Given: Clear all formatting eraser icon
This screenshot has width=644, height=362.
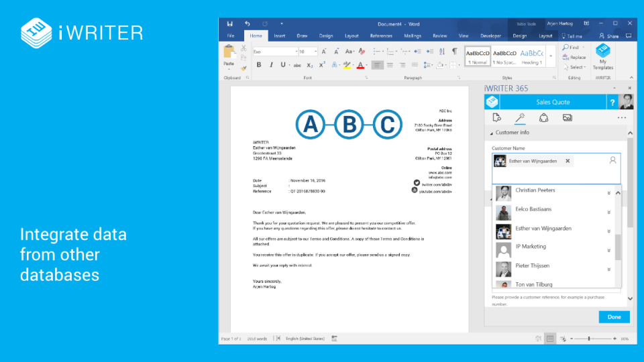Looking at the screenshot, I should pyautogui.click(x=362, y=52).
